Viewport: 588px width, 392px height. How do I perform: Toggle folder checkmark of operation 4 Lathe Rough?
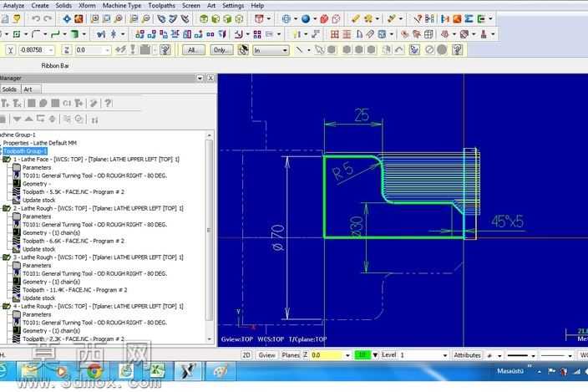point(7,307)
